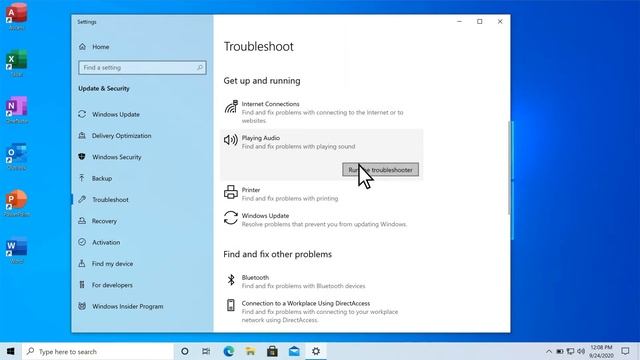This screenshot has width=640, height=360.
Task: Click the Find my device icon
Action: point(82,263)
